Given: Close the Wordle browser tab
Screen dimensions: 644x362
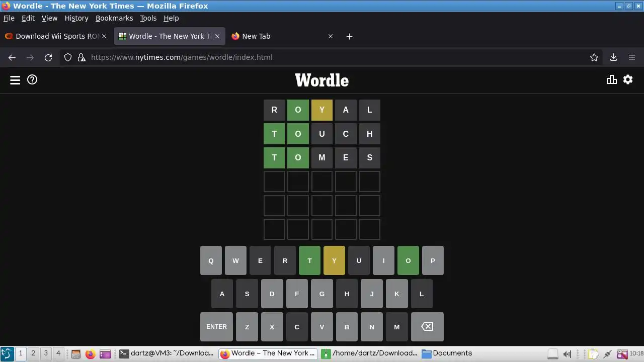Looking at the screenshot, I should (x=217, y=36).
